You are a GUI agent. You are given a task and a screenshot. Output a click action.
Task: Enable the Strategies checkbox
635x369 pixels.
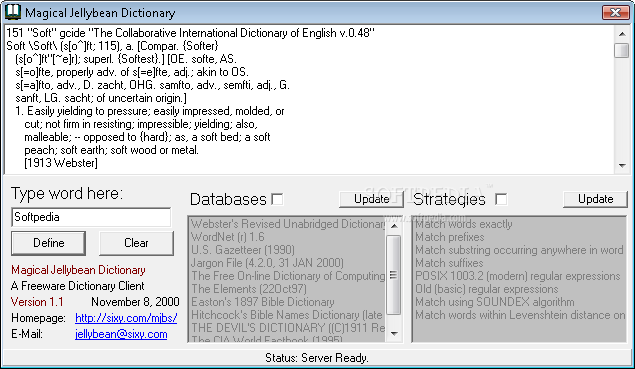point(501,199)
